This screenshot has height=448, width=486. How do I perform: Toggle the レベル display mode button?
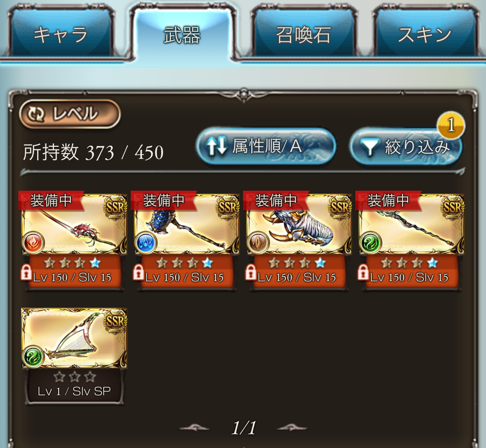[70, 114]
